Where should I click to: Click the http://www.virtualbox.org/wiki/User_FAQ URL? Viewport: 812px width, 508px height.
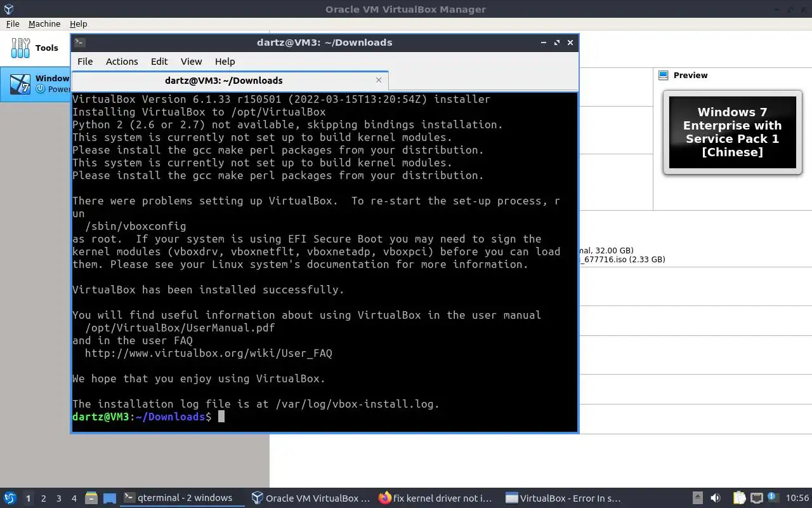click(209, 353)
